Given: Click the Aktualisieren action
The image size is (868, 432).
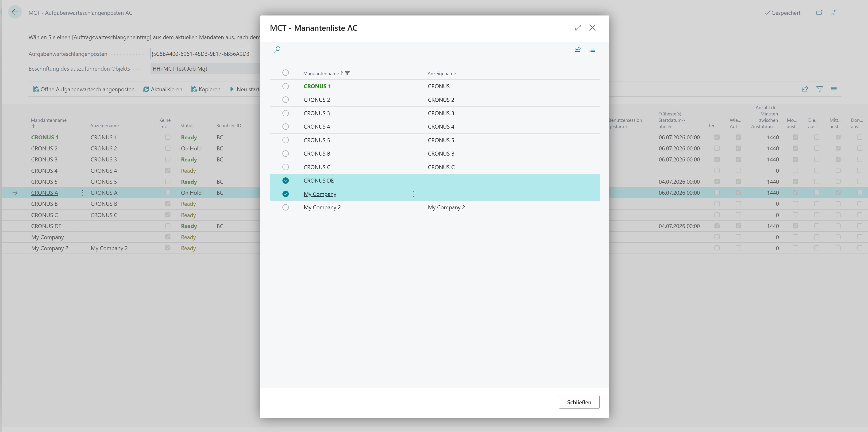Looking at the screenshot, I should [163, 89].
